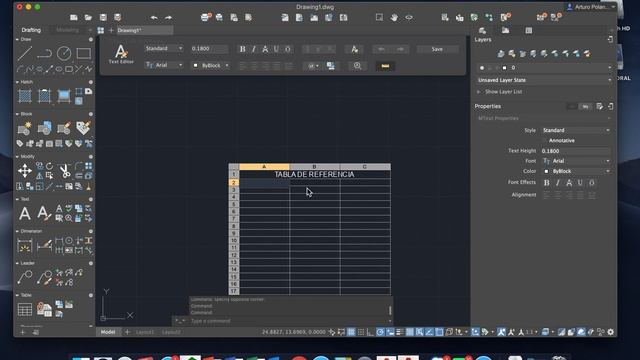Open Style dropdown in Properties panel
Screen dimensions: 640x360
[576, 130]
